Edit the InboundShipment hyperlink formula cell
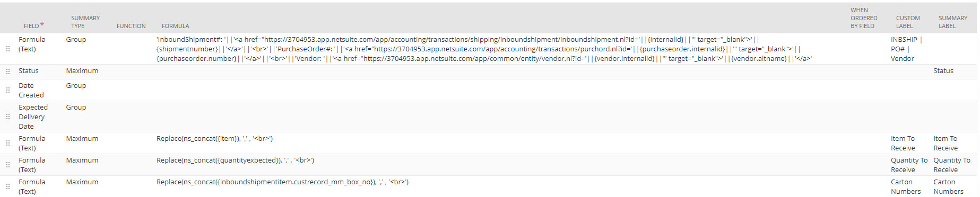 [x=484, y=49]
